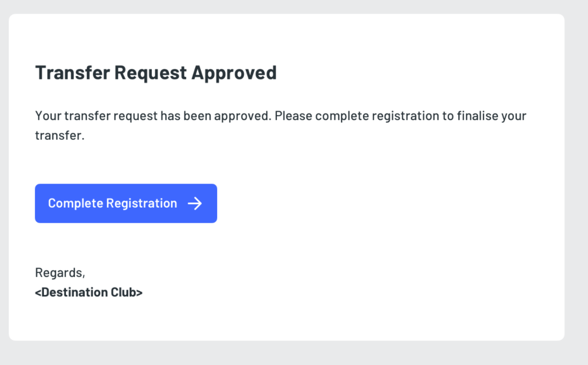Click "Club>" at the signature's end
This screenshot has width=588, height=365.
(127, 292)
